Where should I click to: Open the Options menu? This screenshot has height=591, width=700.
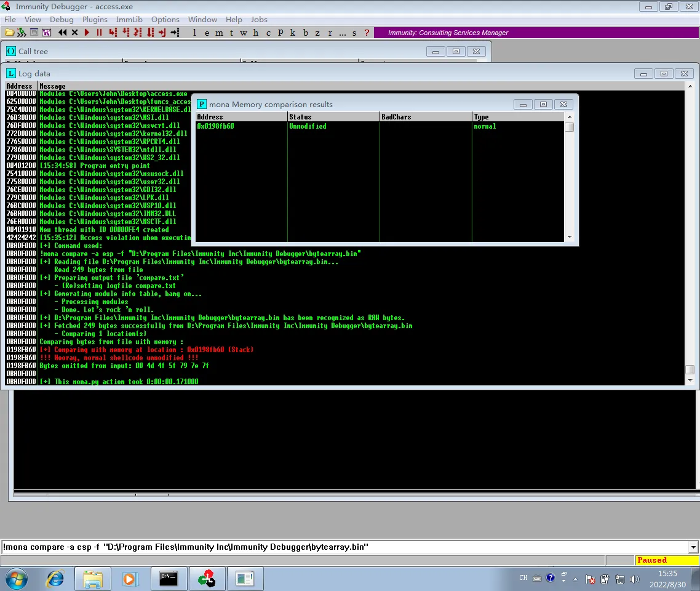click(x=165, y=20)
